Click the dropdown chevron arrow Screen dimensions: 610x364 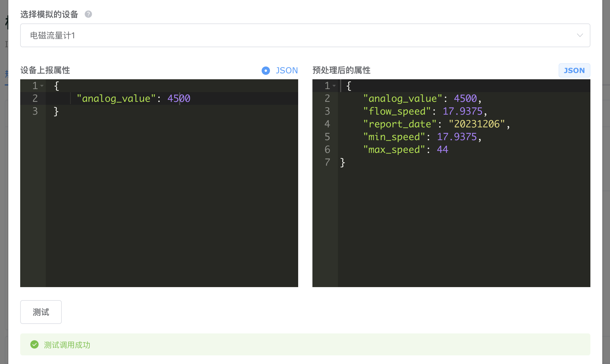click(579, 35)
